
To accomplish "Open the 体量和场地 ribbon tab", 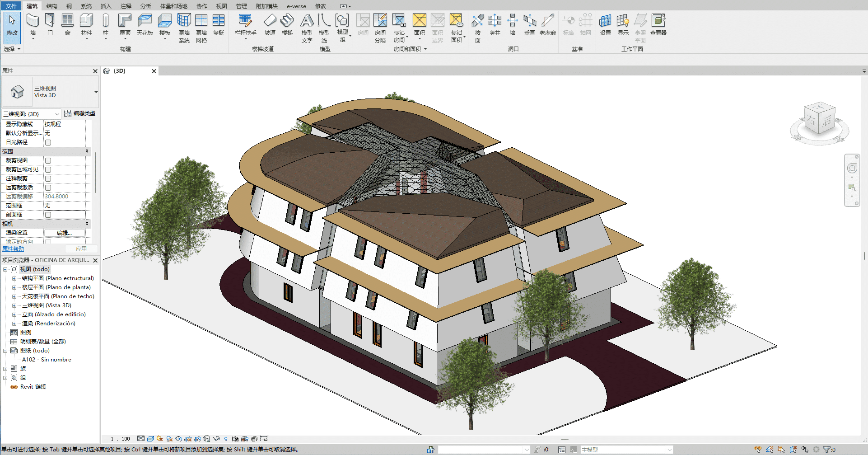I will click(174, 6).
